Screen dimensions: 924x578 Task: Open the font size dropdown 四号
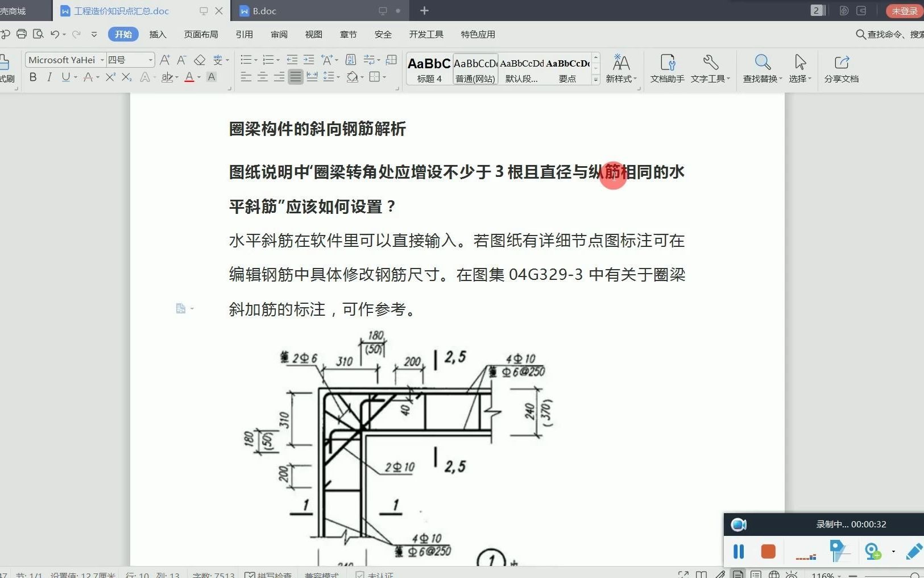coord(151,60)
